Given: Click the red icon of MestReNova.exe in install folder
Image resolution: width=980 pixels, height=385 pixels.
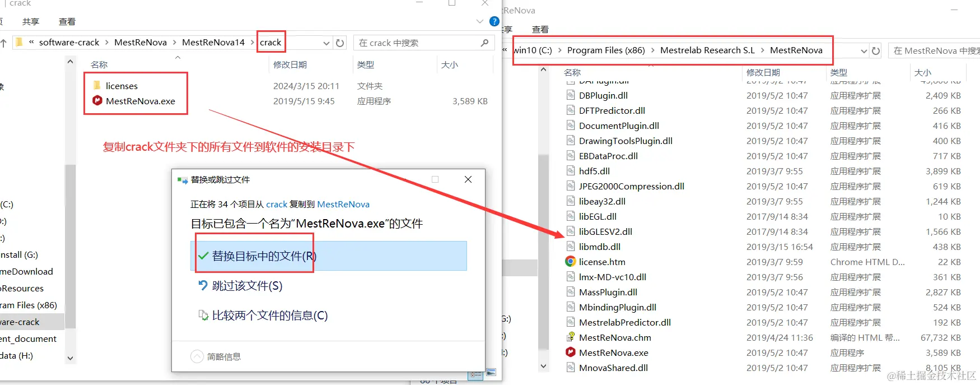Looking at the screenshot, I should click(x=570, y=352).
